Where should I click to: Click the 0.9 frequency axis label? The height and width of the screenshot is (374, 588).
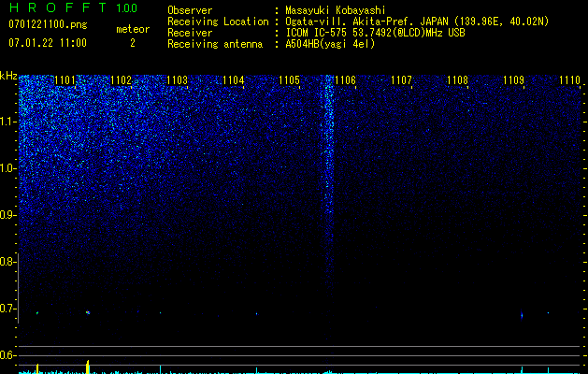pyautogui.click(x=7, y=215)
